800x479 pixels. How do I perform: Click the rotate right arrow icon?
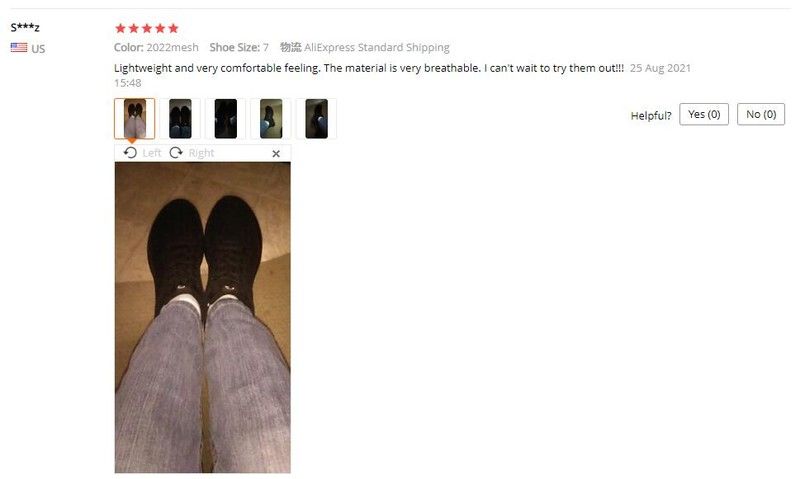(x=176, y=153)
